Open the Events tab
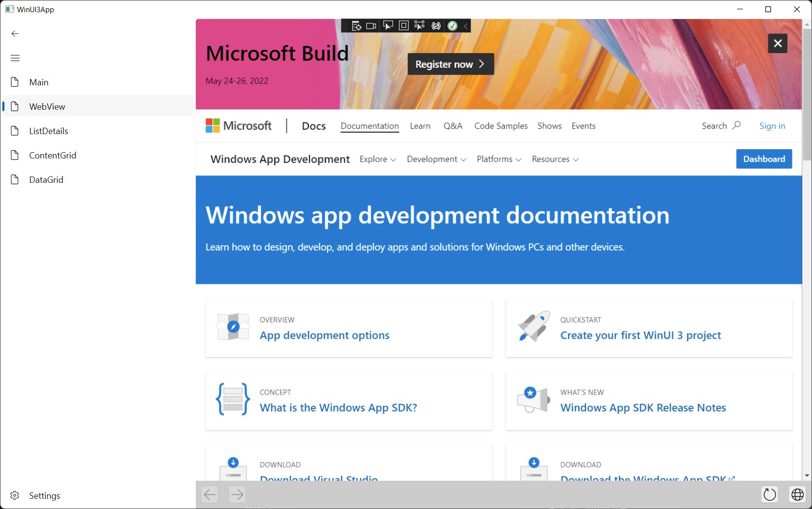 click(584, 126)
